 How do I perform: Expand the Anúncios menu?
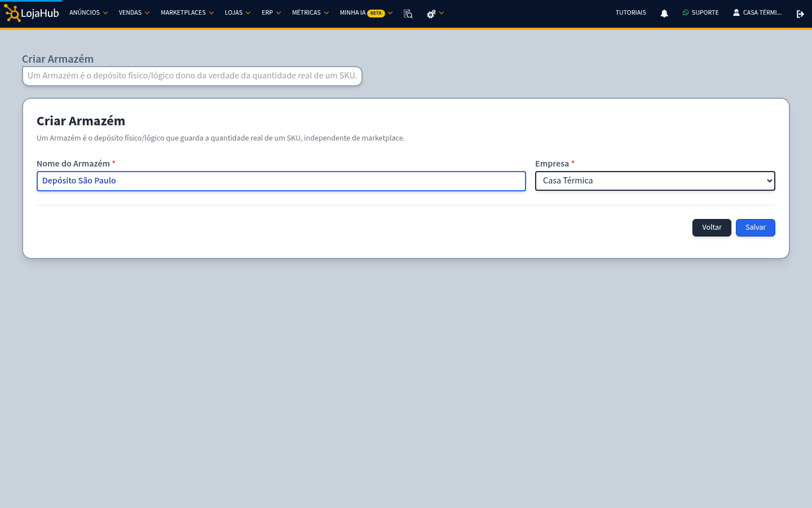tap(89, 13)
